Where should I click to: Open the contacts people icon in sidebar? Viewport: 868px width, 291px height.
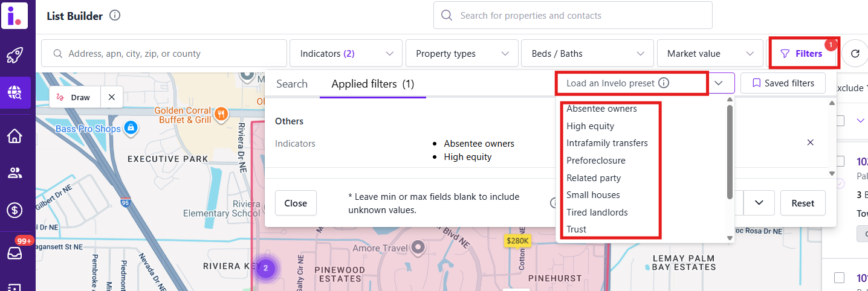(x=15, y=173)
